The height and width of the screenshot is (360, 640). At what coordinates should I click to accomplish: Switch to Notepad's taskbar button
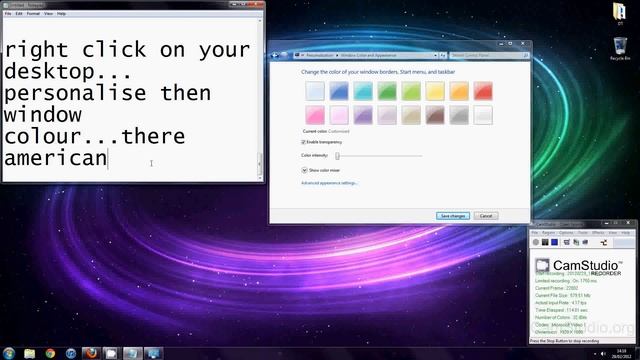(132, 353)
